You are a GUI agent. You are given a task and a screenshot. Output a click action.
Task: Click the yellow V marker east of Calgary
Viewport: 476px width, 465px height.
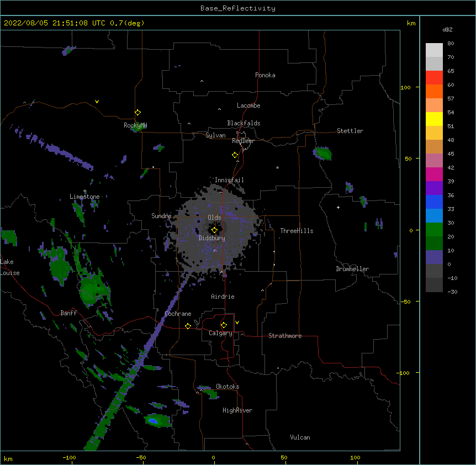coord(237,323)
